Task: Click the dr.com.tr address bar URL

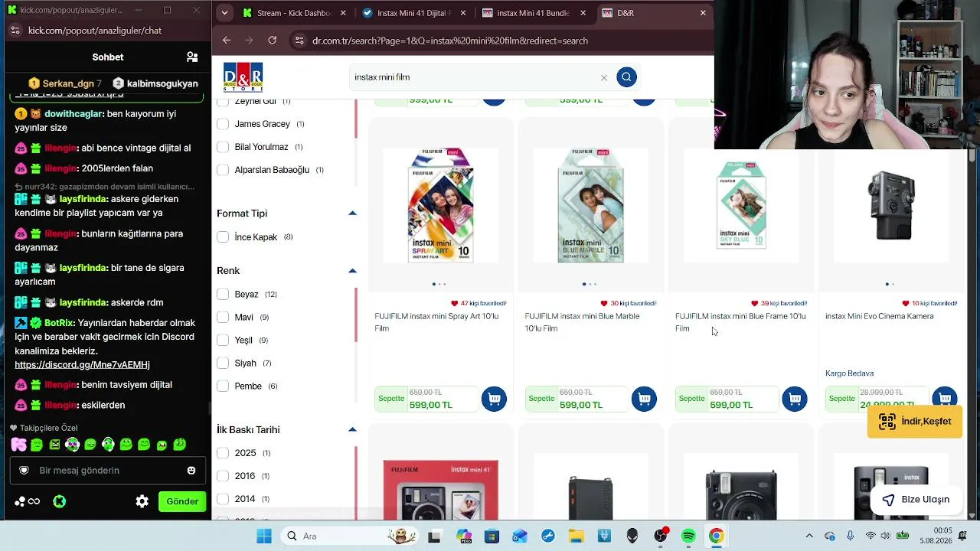Action: (x=450, y=41)
